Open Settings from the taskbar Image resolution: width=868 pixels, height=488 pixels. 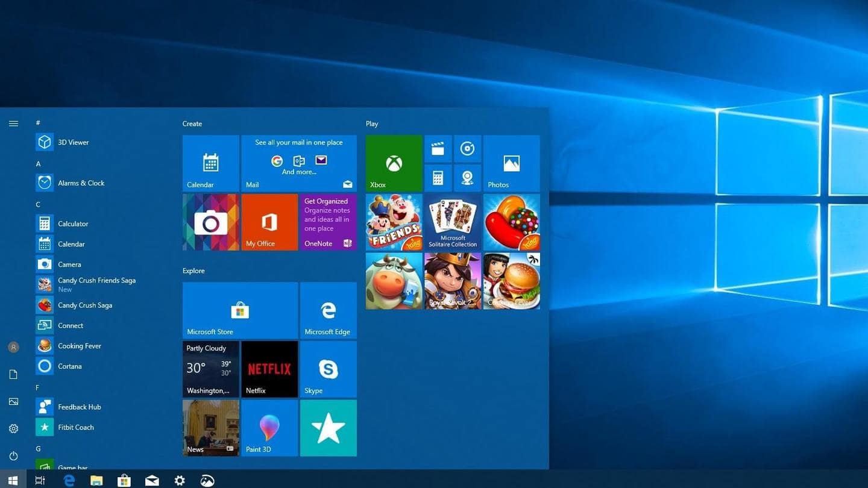pos(180,480)
